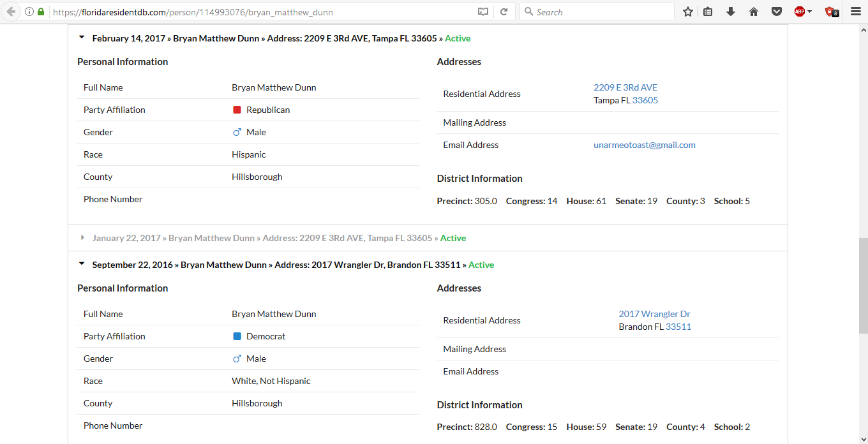Click the White, Not Hispanic race value

click(x=271, y=381)
